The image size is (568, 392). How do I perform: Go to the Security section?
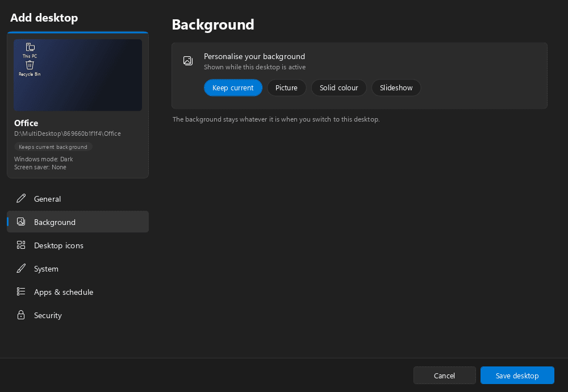[78, 315]
